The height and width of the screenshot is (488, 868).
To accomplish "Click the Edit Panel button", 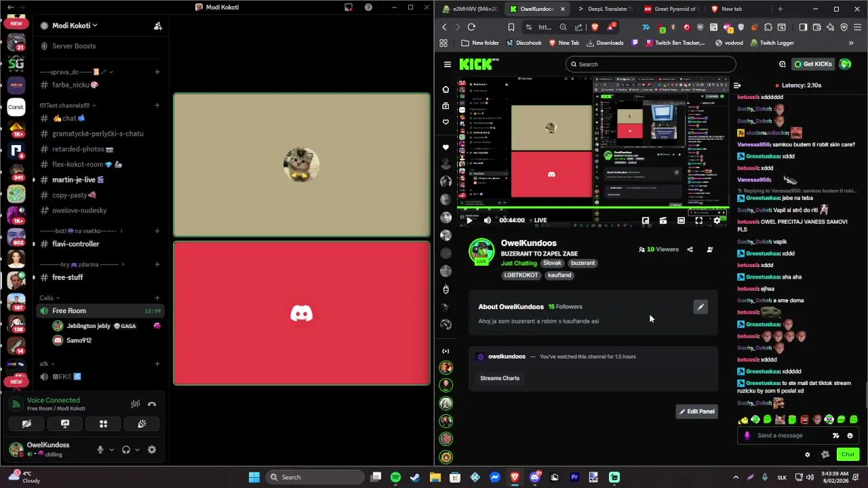I will [x=696, y=411].
